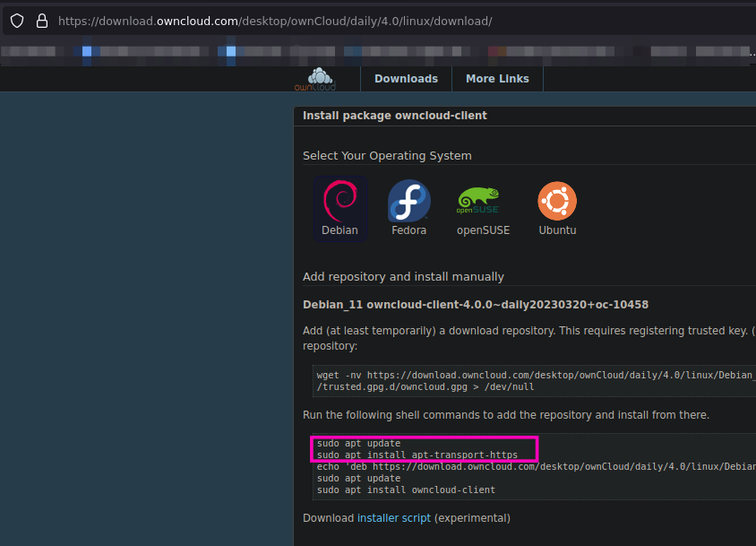Click the first 'sudo apt update' line
The width and height of the screenshot is (756, 546).
point(358,443)
